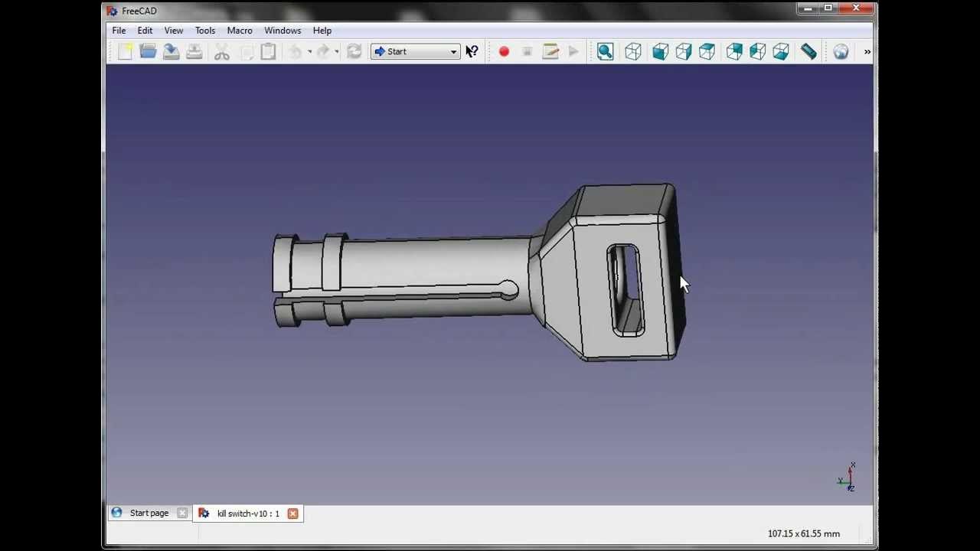Image resolution: width=980 pixels, height=551 pixels.
Task: Open the View menu
Action: click(x=174, y=31)
